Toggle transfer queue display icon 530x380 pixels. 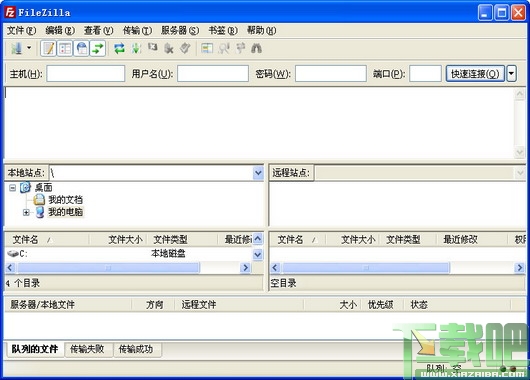click(98, 49)
